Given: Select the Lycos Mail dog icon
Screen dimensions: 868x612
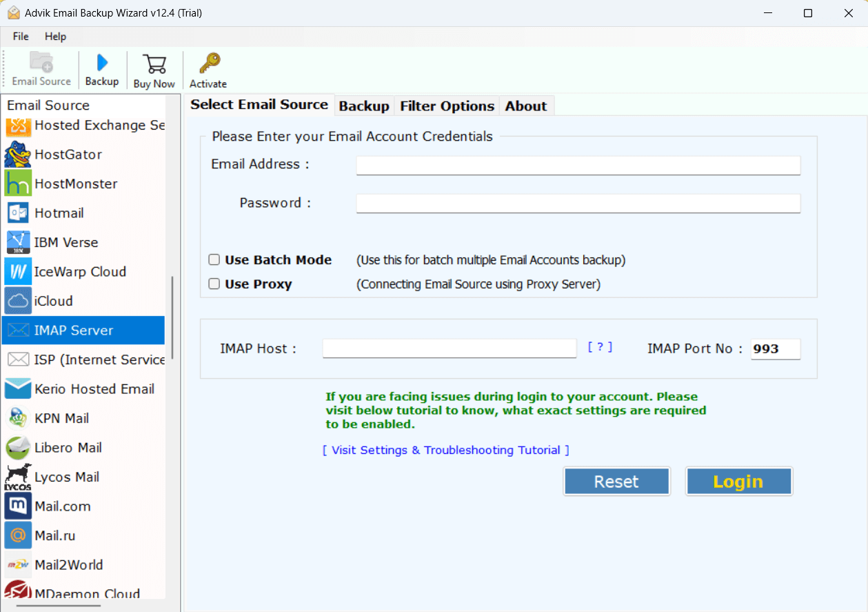Looking at the screenshot, I should click(18, 477).
